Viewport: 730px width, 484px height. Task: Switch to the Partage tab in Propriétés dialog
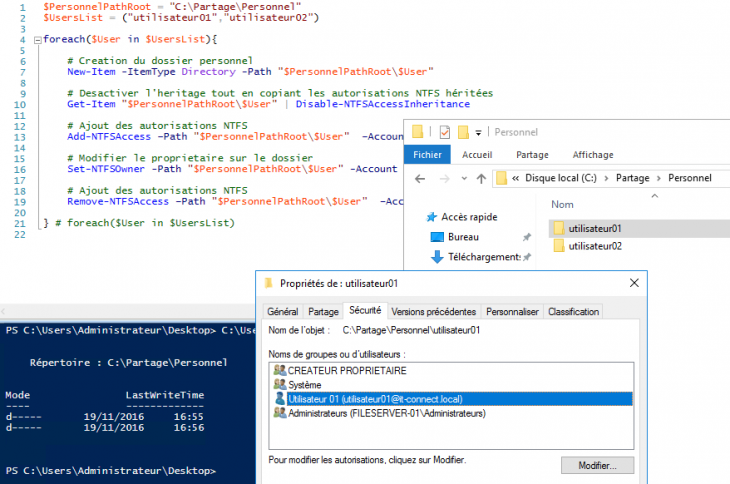(x=323, y=311)
